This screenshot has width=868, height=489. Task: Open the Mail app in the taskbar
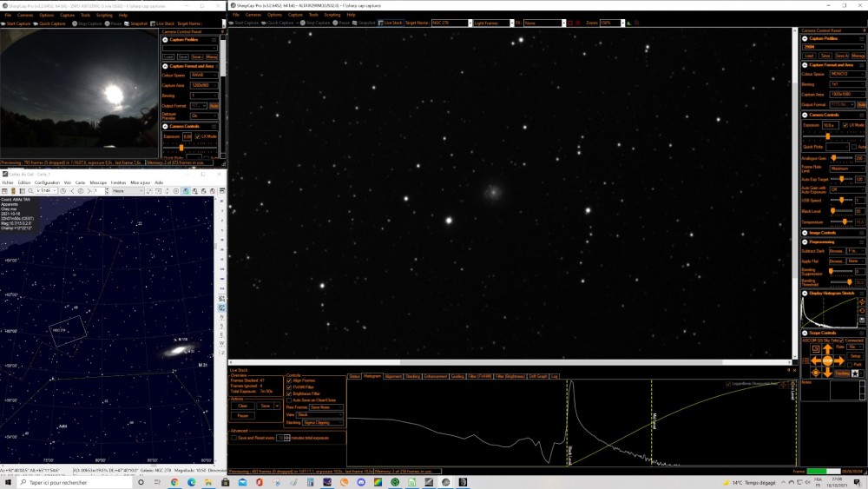click(242, 482)
